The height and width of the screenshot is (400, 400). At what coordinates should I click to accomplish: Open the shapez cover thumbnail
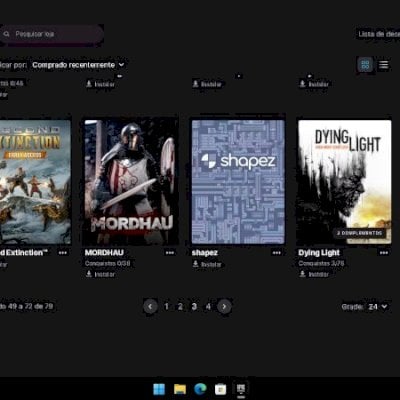(238, 182)
